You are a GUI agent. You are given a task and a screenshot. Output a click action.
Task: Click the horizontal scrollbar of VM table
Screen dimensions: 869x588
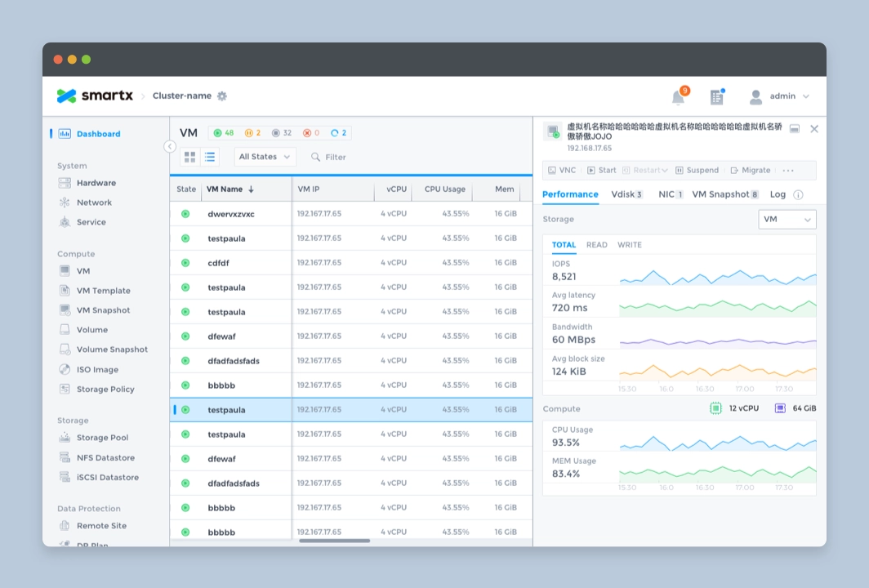[334, 541]
